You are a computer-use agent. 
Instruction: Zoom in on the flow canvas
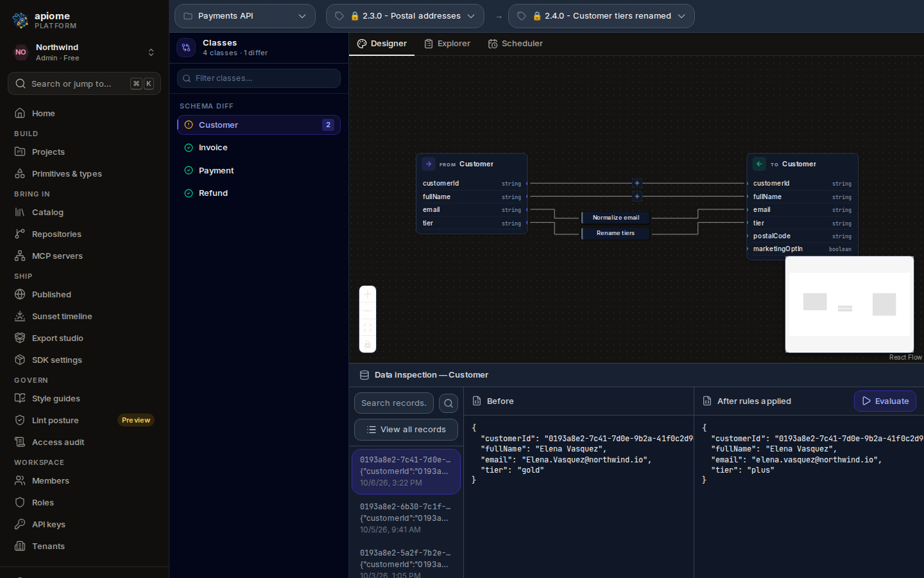click(x=368, y=294)
